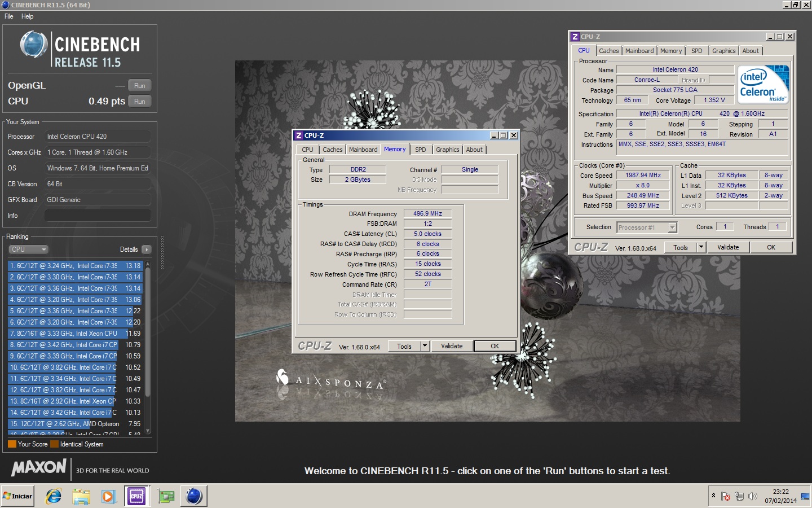Screen dimensions: 812x508
Task: Open the volume speaker tray icon
Action: 752,496
